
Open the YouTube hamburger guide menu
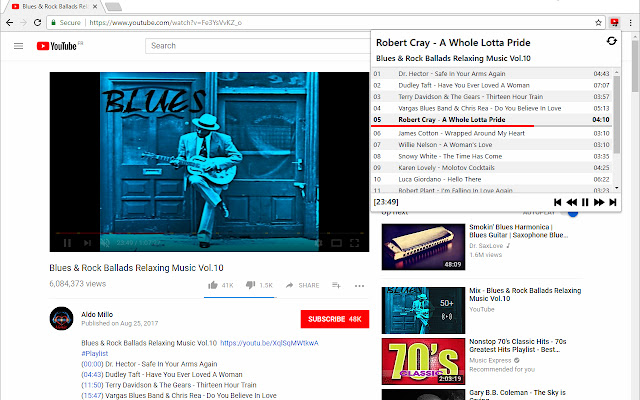point(18,46)
